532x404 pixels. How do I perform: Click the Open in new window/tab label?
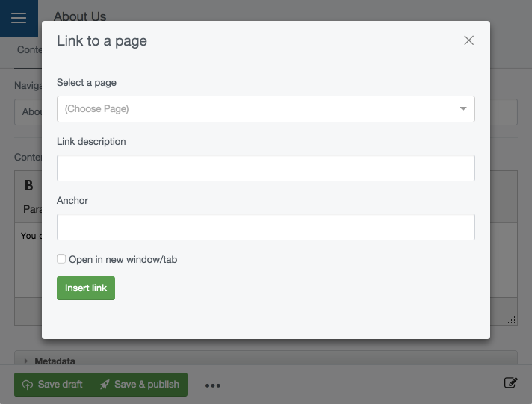tap(123, 260)
